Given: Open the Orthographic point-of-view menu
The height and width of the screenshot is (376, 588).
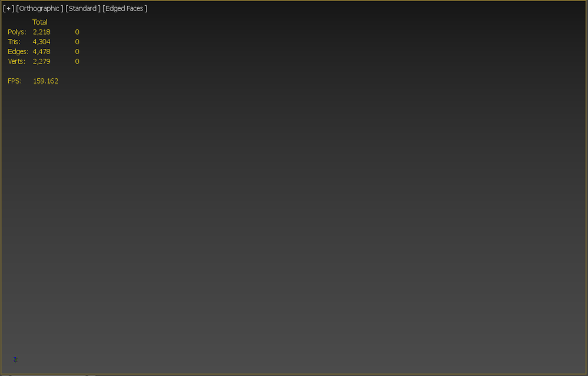Looking at the screenshot, I should tap(40, 8).
